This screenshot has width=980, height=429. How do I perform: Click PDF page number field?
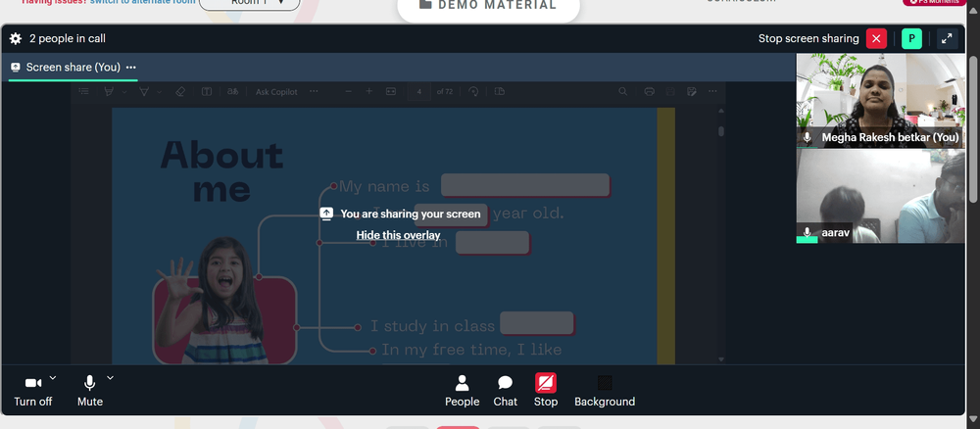(419, 92)
